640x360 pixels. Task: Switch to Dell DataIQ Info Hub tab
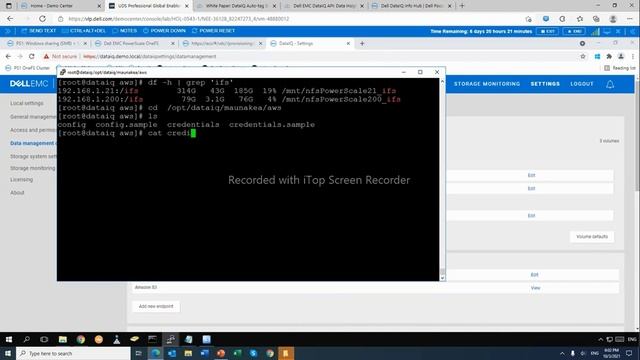[411, 6]
